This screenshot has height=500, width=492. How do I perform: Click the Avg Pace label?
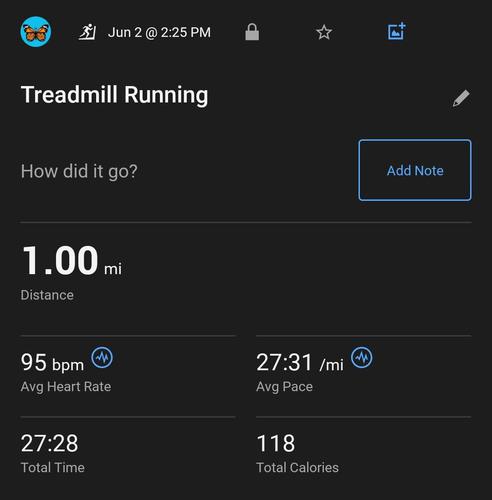pos(284,387)
